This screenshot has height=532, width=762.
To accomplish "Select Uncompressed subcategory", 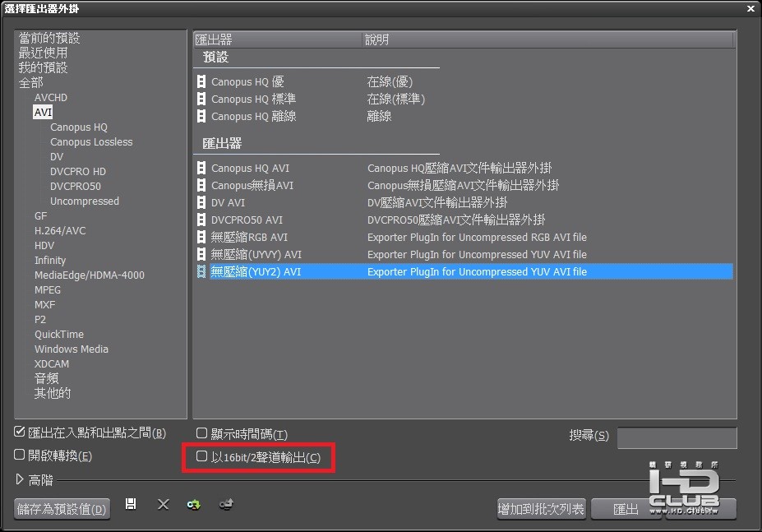I will (85, 201).
